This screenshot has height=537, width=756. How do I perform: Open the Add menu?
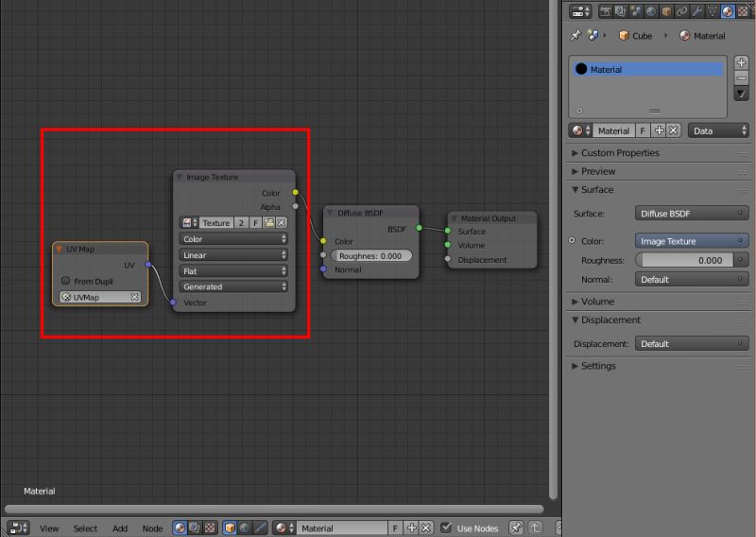coord(120,528)
